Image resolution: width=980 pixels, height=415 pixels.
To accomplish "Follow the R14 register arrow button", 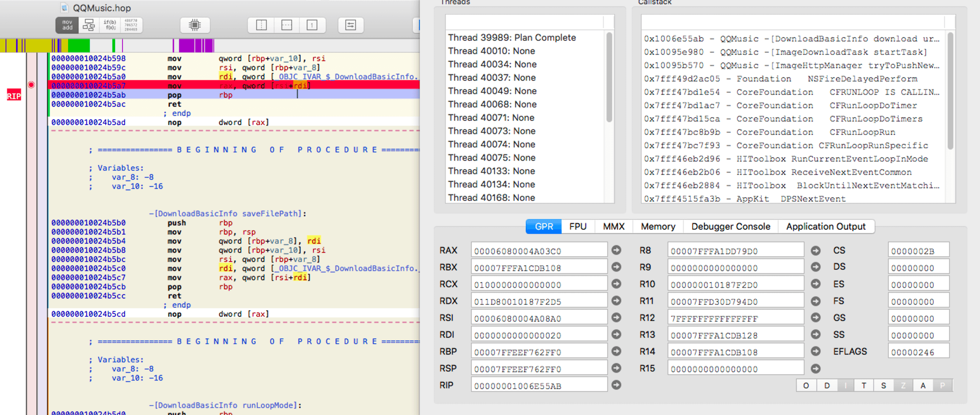I will (815, 351).
